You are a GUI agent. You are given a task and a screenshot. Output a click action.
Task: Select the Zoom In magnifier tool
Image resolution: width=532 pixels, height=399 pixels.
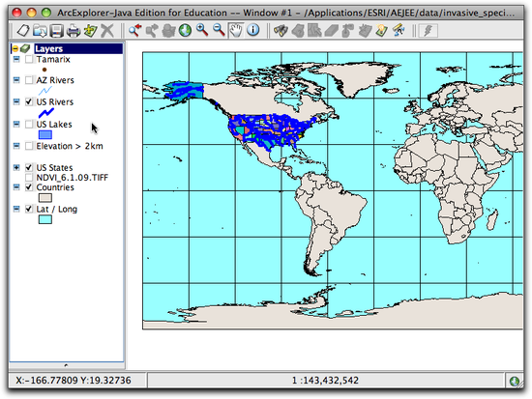click(x=202, y=31)
